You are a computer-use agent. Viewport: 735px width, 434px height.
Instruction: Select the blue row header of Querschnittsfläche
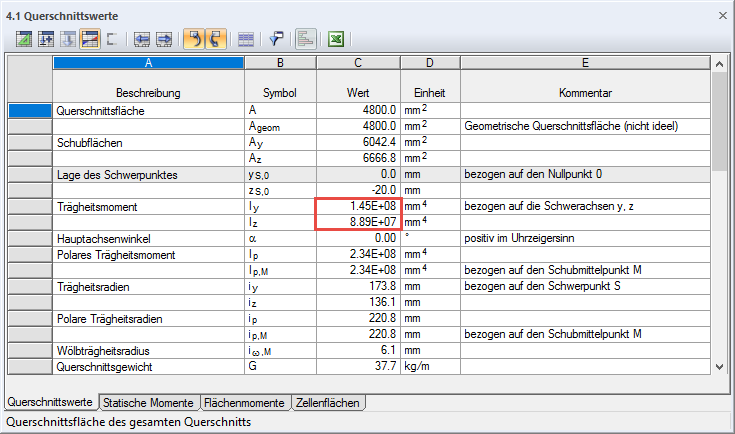pyautogui.click(x=30, y=111)
